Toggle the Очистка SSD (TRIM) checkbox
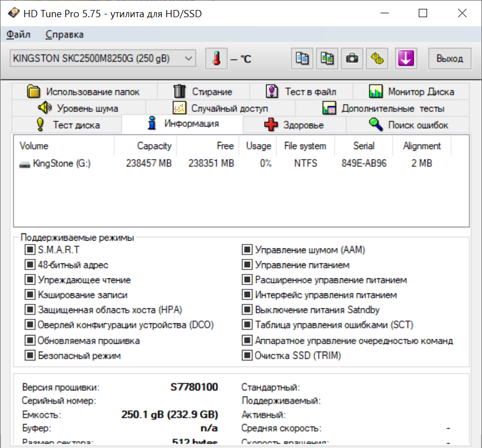Screen dimensions: 482x448 (247, 355)
